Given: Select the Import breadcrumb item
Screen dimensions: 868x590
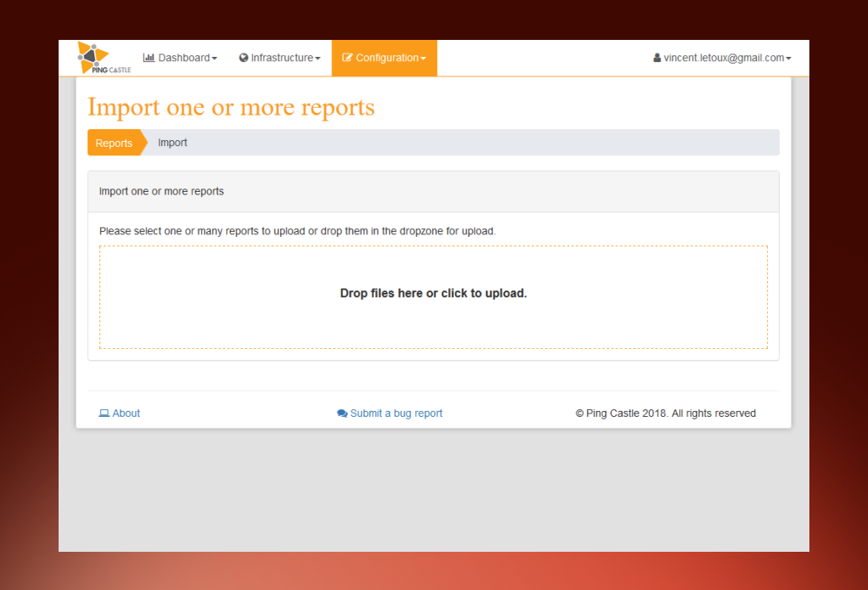Looking at the screenshot, I should [x=172, y=143].
